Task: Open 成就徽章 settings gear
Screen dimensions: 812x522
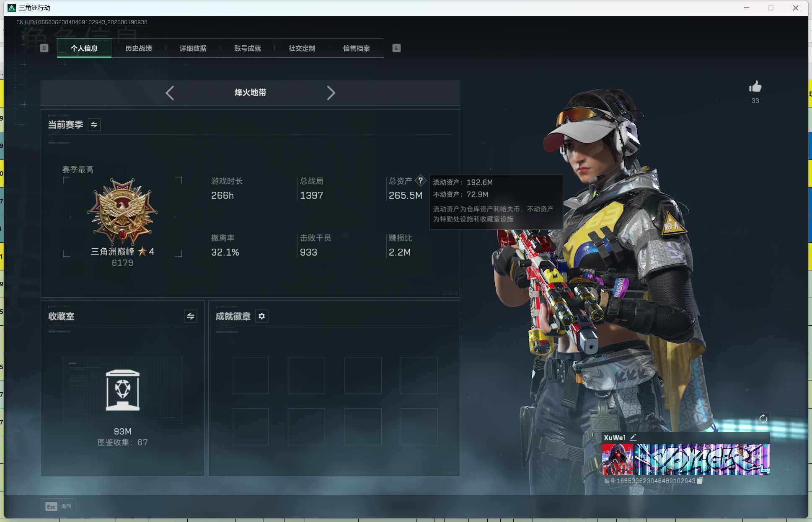Action: point(262,316)
